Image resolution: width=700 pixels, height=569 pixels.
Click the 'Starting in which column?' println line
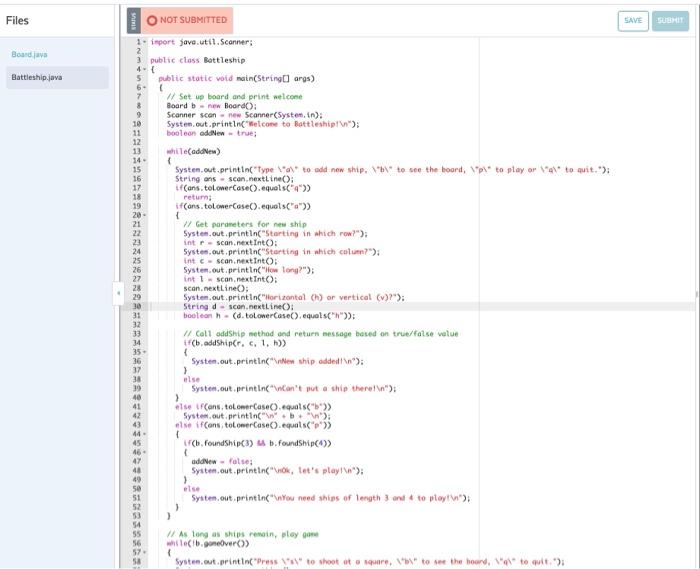click(281, 251)
